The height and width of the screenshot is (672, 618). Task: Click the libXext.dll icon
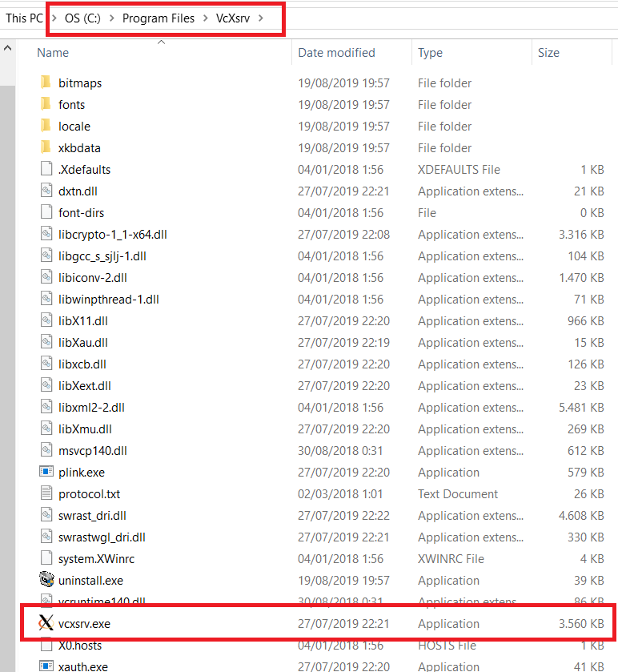(46, 384)
